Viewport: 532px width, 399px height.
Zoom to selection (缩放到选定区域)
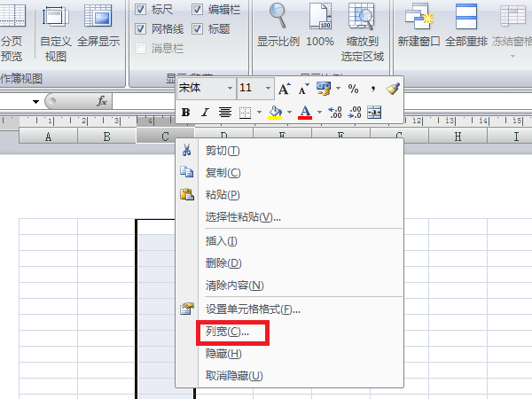pos(362,32)
